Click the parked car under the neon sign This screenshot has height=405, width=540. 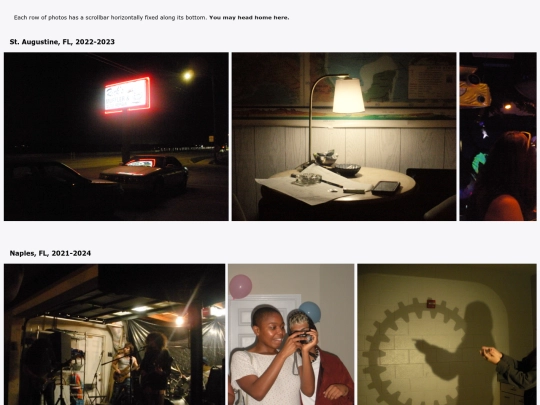click(144, 174)
